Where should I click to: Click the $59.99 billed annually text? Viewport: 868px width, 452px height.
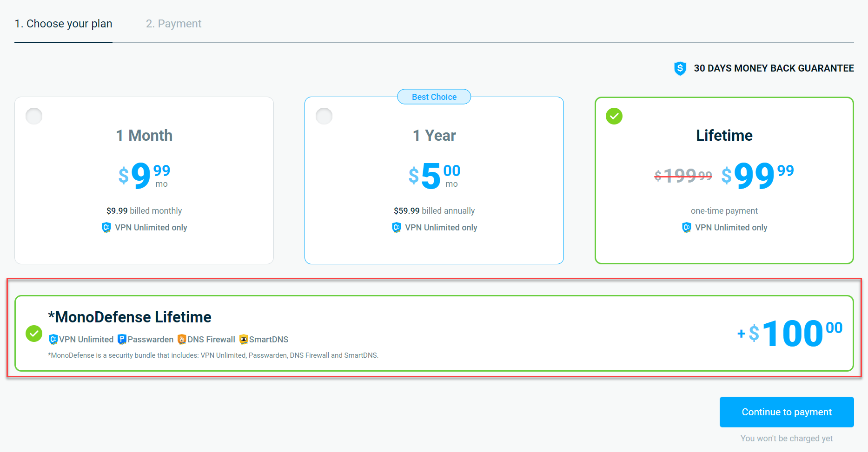(434, 210)
